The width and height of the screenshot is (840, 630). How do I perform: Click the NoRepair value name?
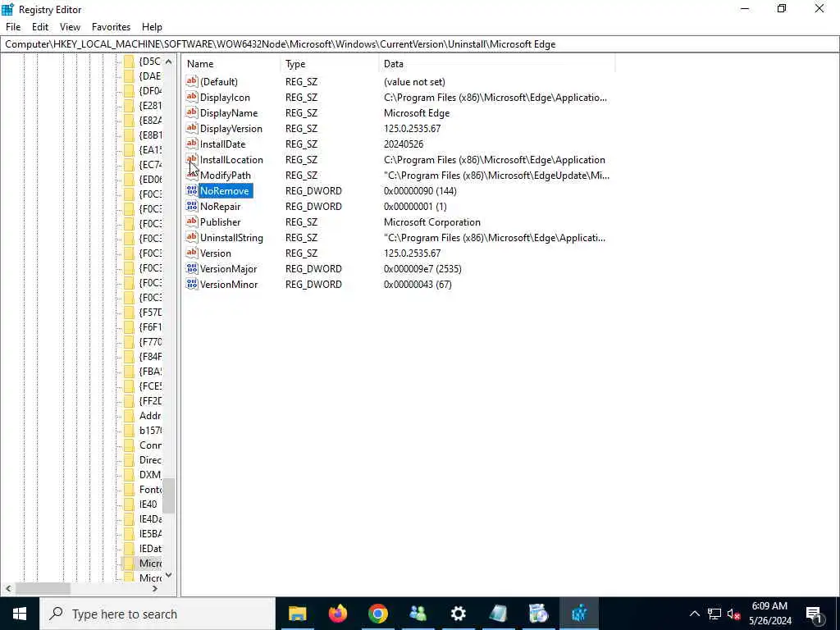click(x=220, y=206)
